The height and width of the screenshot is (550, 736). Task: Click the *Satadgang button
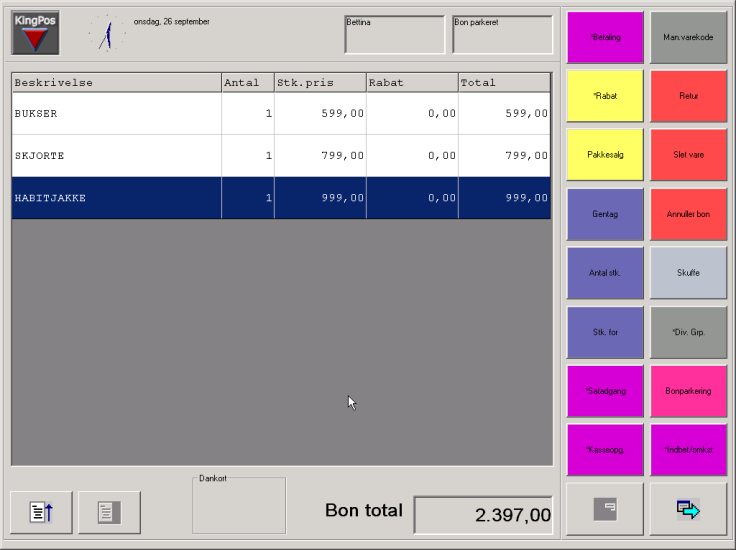pos(605,391)
